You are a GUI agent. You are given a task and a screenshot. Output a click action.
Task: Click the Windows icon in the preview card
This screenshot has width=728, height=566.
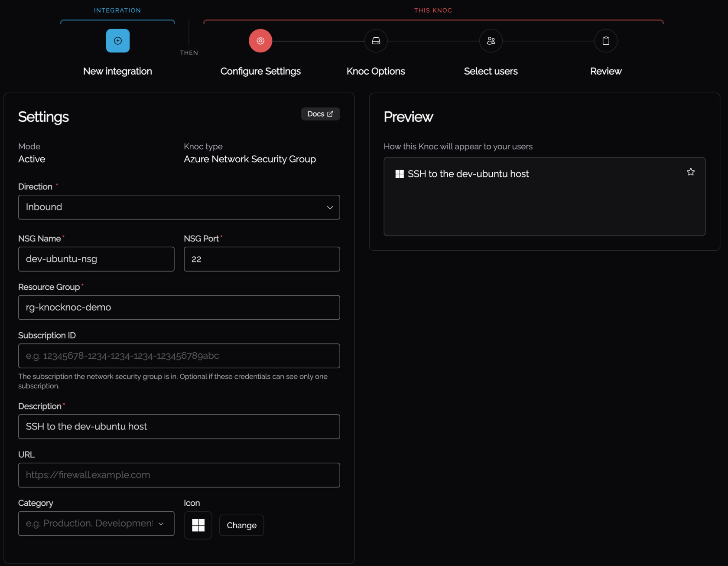pyautogui.click(x=400, y=174)
